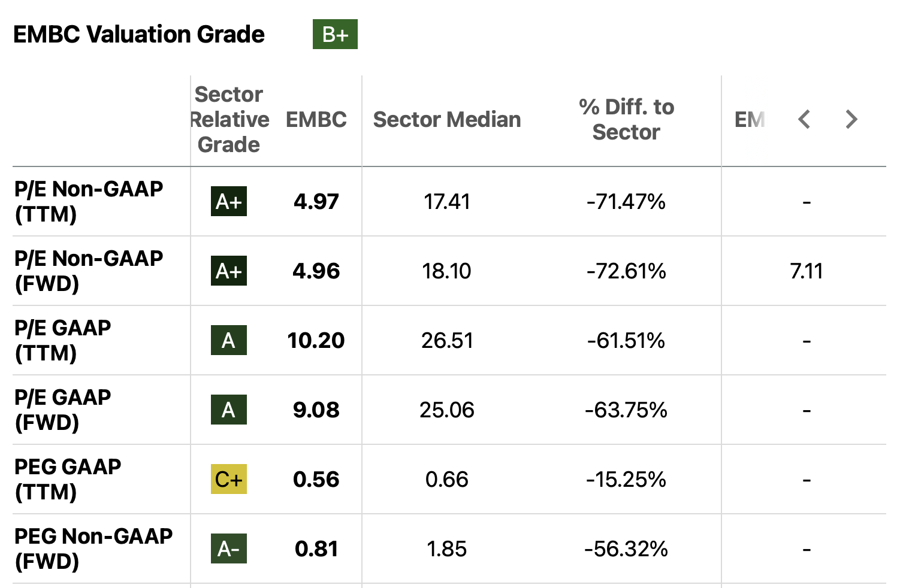Open the P/E GAAP (FWD) metric

63,410
